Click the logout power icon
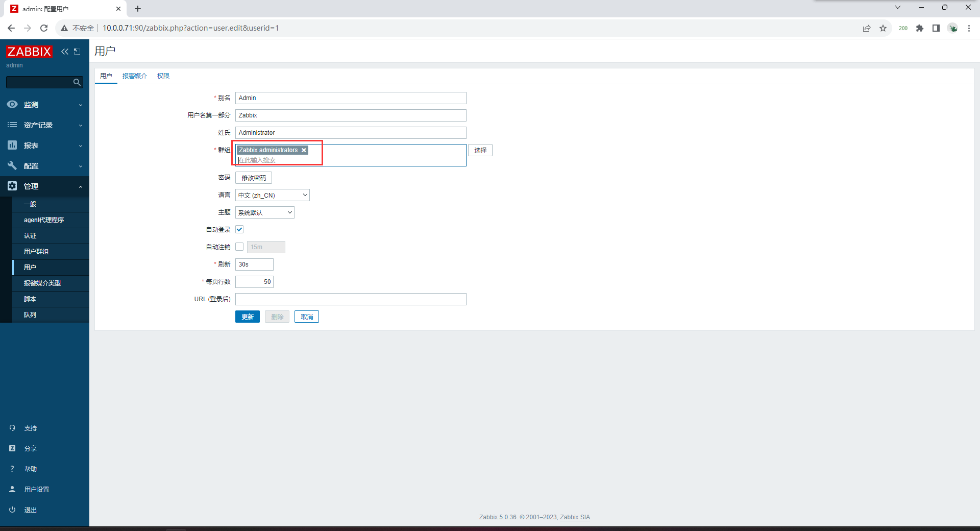The width and height of the screenshot is (980, 531). click(x=12, y=510)
